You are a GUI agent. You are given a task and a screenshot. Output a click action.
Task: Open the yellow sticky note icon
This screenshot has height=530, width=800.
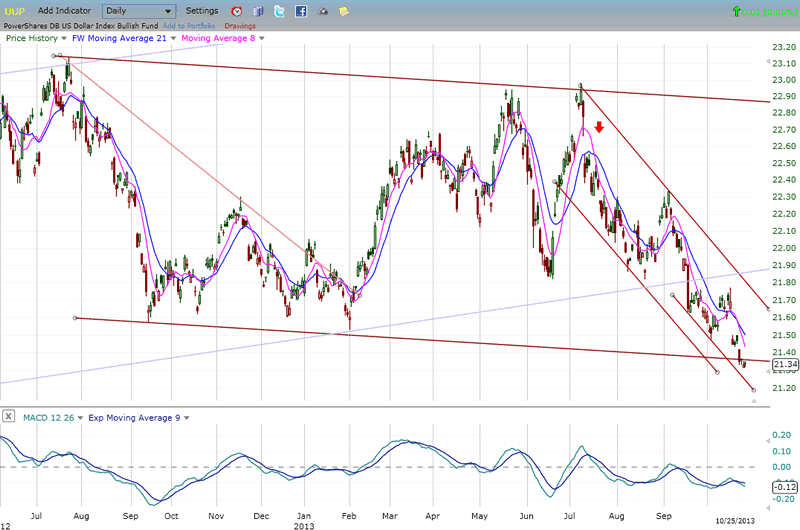coord(344,11)
